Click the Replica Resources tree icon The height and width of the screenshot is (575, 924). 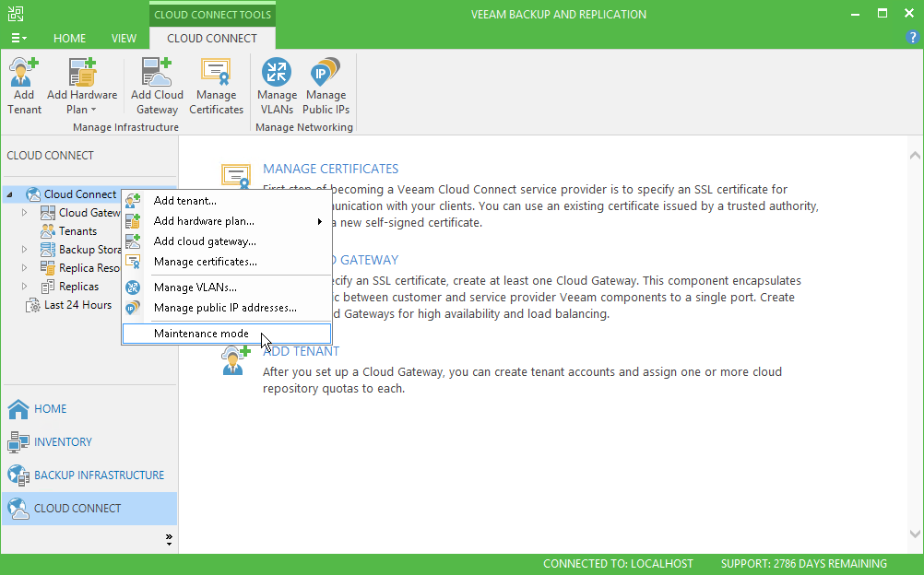coord(48,268)
